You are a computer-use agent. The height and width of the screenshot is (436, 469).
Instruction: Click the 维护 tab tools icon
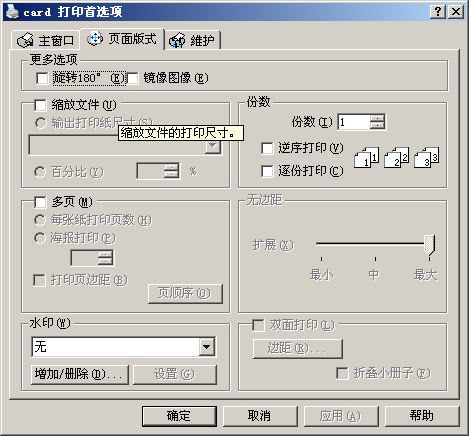click(x=177, y=40)
